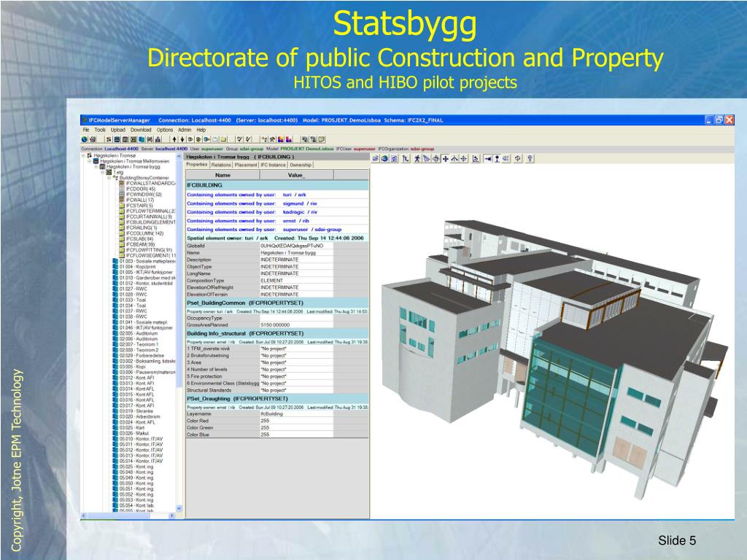Click the globe icon in 3D viewer toolbar
The height and width of the screenshot is (560, 747).
[384, 158]
